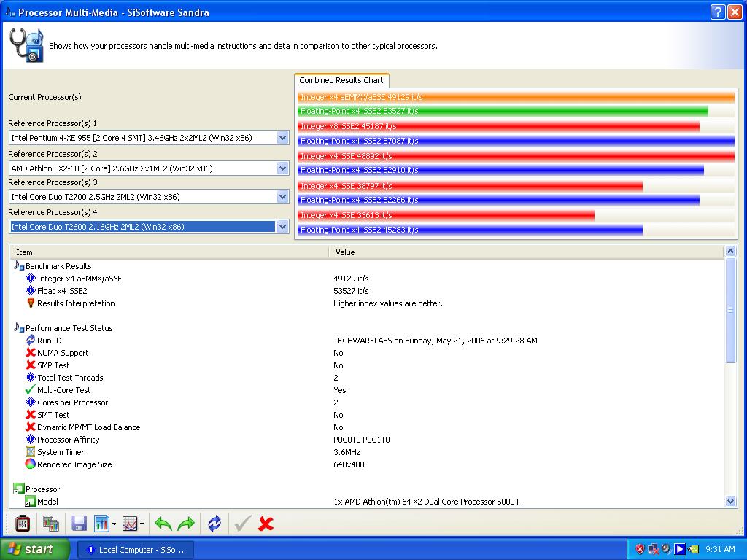This screenshot has height=560, width=747.
Task: Click the NVIDIA tray icon
Action: [693, 549]
